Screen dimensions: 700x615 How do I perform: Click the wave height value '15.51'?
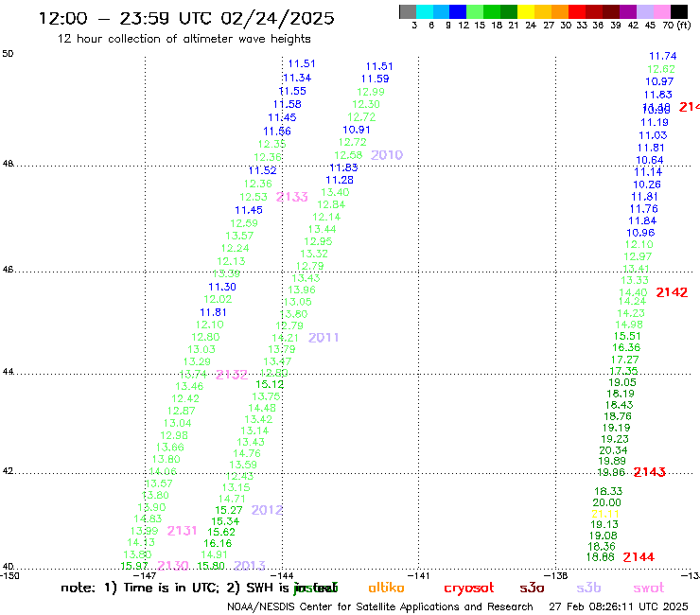pyautogui.click(x=627, y=336)
